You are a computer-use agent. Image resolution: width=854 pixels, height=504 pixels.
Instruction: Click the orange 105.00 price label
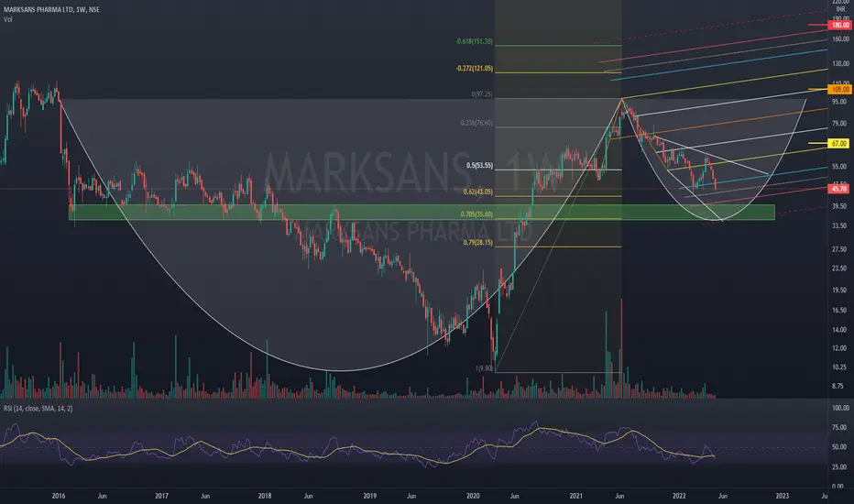[x=840, y=89]
